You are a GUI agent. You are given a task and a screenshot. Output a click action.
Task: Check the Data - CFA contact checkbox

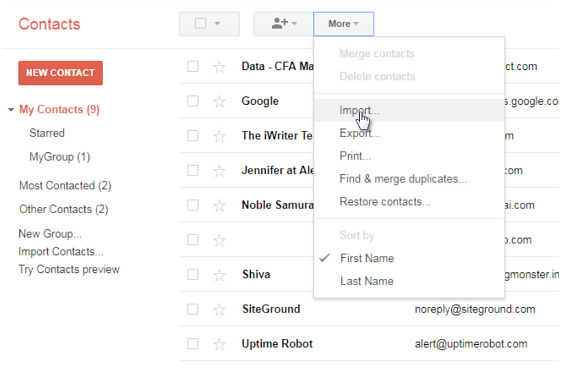(x=193, y=66)
